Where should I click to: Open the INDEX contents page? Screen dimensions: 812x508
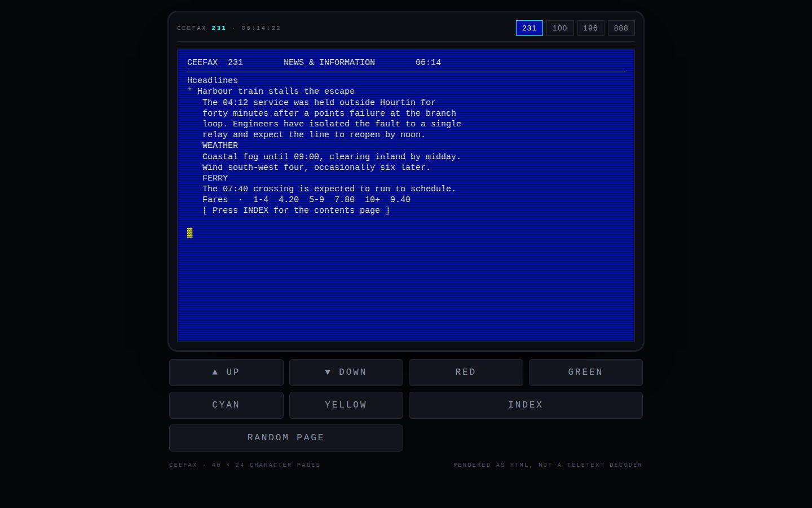pyautogui.click(x=526, y=405)
